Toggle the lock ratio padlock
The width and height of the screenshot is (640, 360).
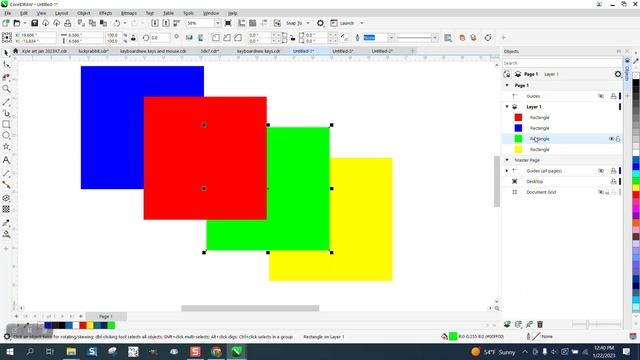(133, 38)
